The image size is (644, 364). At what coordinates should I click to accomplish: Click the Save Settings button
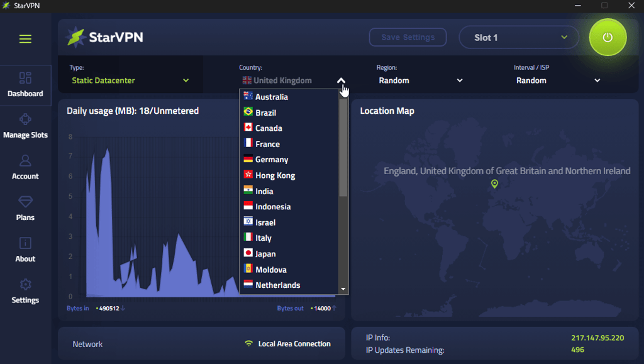tap(408, 37)
